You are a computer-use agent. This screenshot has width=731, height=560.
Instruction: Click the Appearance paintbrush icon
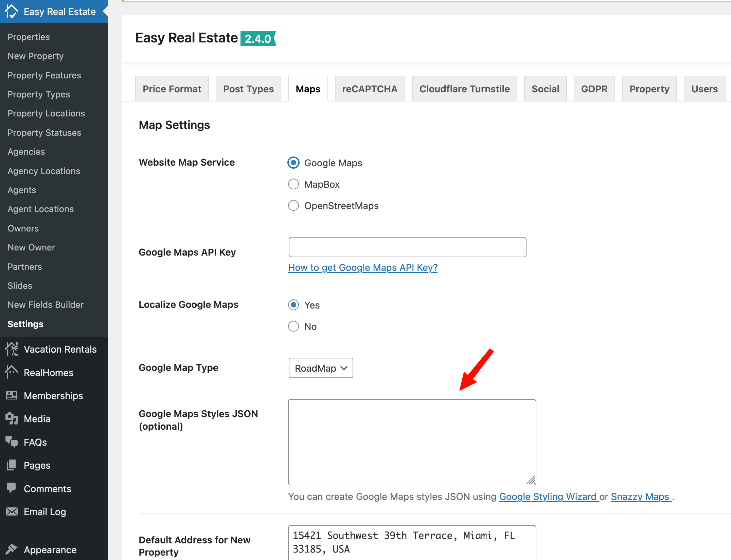(12, 549)
